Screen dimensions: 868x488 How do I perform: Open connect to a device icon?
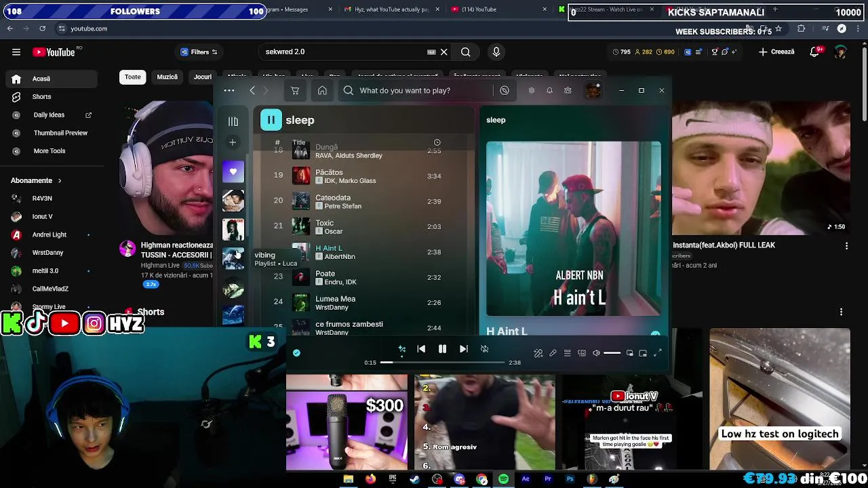582,353
